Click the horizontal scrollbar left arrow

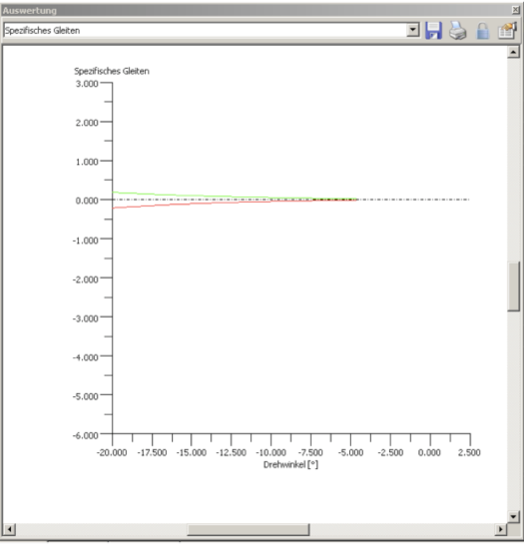click(x=9, y=529)
